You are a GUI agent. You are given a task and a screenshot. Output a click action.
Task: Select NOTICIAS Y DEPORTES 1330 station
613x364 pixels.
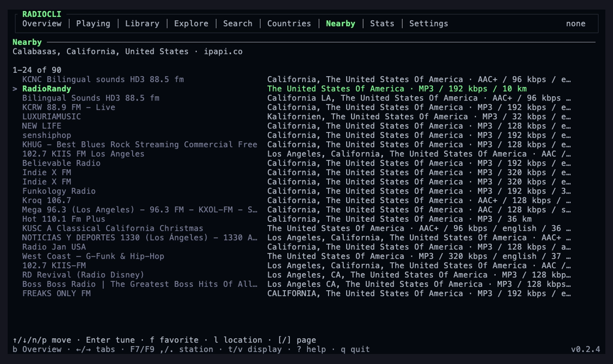coord(296,238)
